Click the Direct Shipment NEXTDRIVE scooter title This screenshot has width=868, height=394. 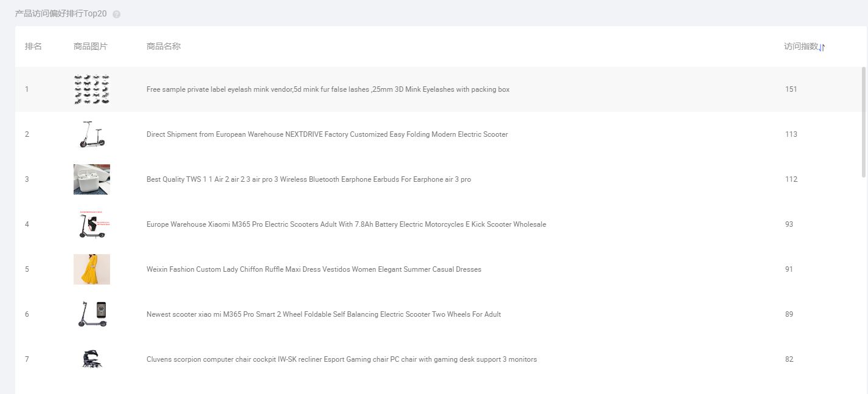pos(327,134)
